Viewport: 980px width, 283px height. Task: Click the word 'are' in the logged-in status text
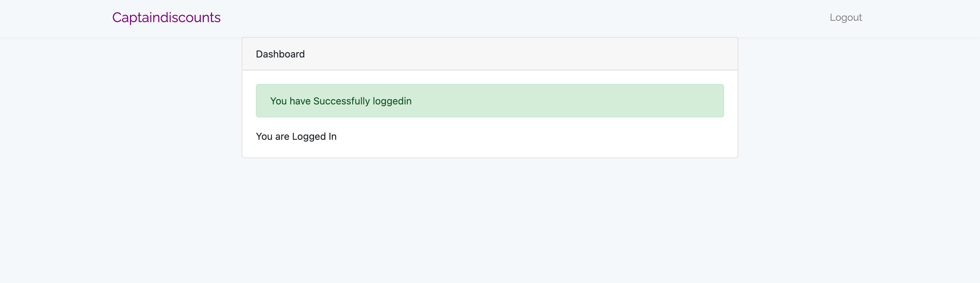click(x=282, y=136)
